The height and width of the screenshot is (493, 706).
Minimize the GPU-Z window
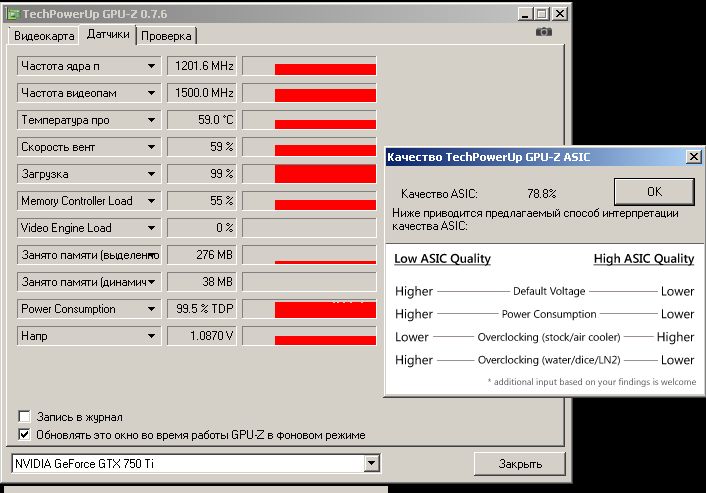point(525,14)
